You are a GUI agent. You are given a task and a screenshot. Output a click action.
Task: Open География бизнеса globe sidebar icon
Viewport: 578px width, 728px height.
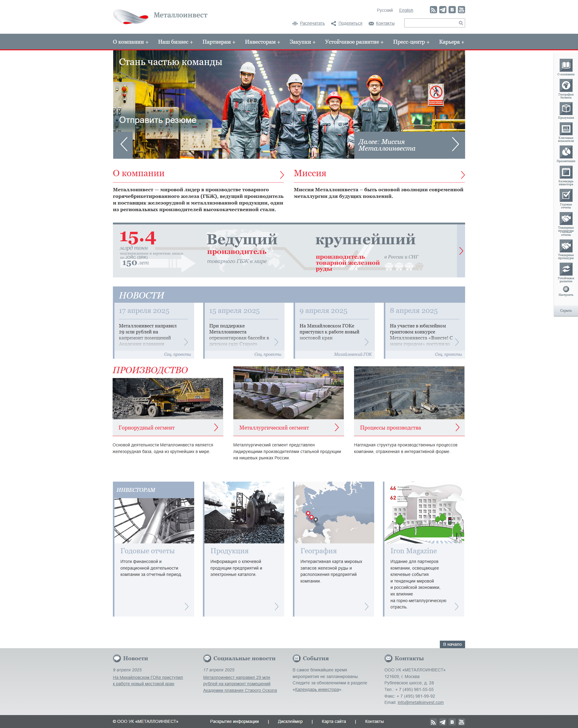(566, 86)
